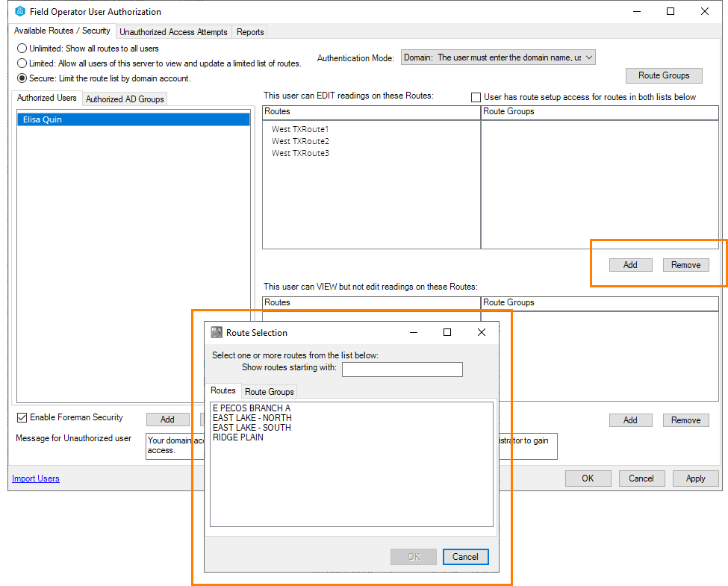Switch to Authorized AD Groups tab
728x586 pixels.
(125, 99)
